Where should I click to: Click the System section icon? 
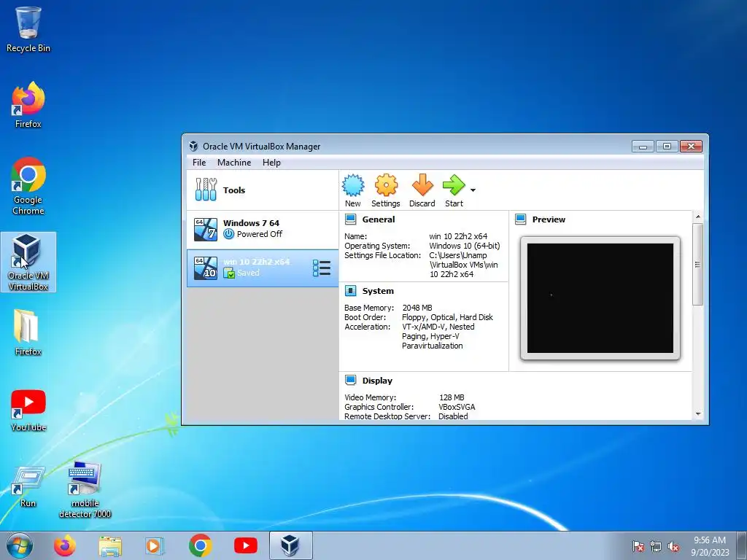pyautogui.click(x=351, y=291)
